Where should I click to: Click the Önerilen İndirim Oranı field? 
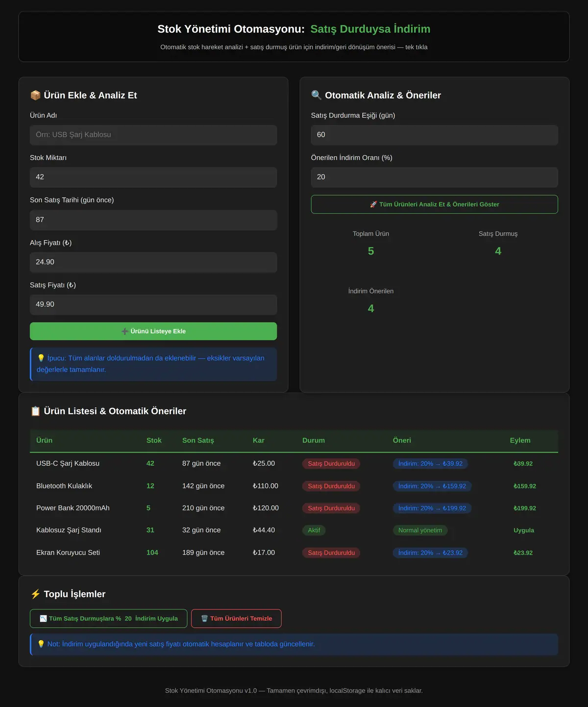[434, 177]
